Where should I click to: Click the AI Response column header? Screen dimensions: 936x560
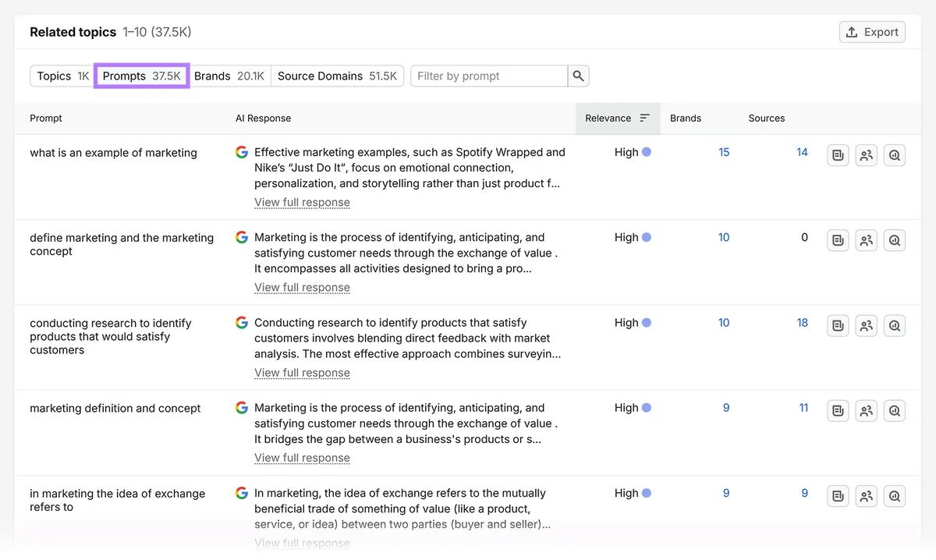coord(264,119)
